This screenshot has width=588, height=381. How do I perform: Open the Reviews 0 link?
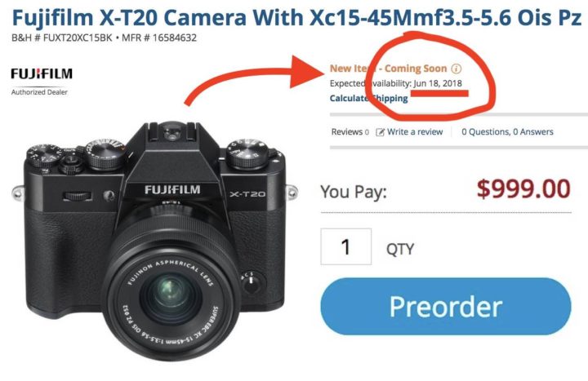click(350, 132)
